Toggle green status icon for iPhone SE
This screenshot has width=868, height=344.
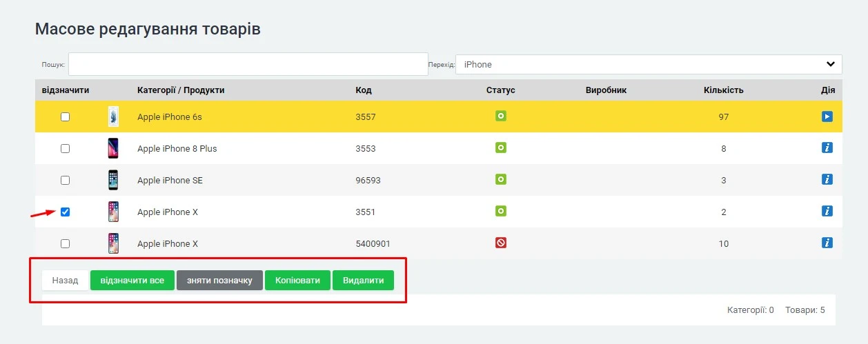click(501, 180)
